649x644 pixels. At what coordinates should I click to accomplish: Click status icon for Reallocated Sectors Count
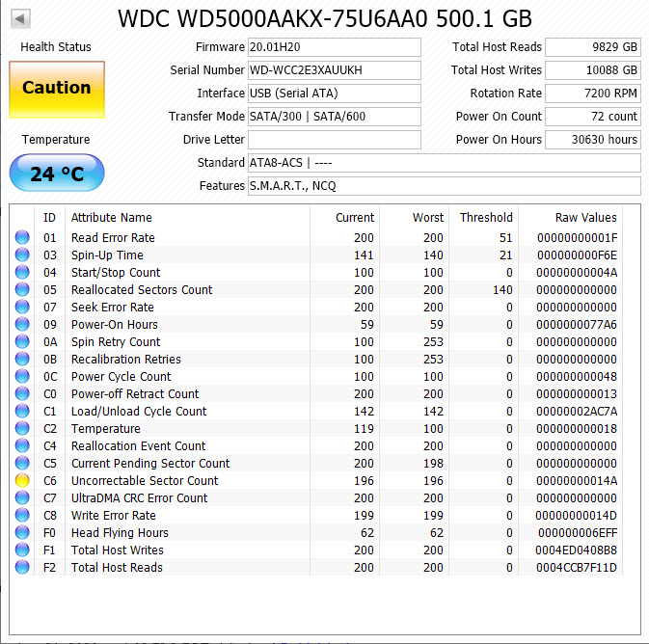22,290
